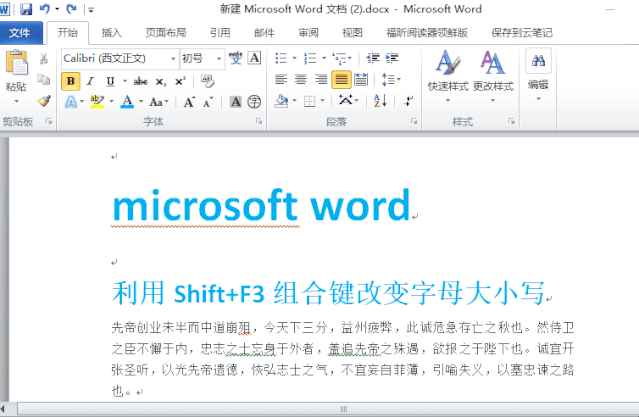Cut selection with scissors icon
Viewport: 639px width, 417px height.
point(44,59)
